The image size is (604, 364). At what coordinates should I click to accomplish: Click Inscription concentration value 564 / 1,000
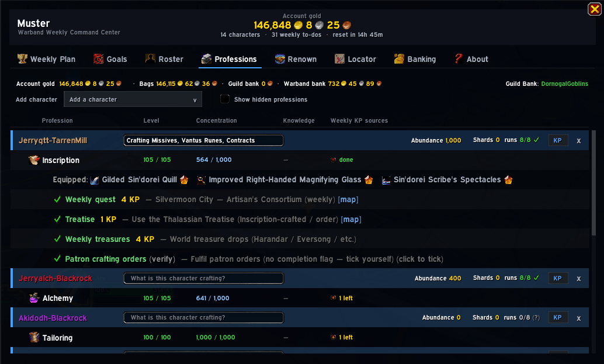(x=214, y=160)
